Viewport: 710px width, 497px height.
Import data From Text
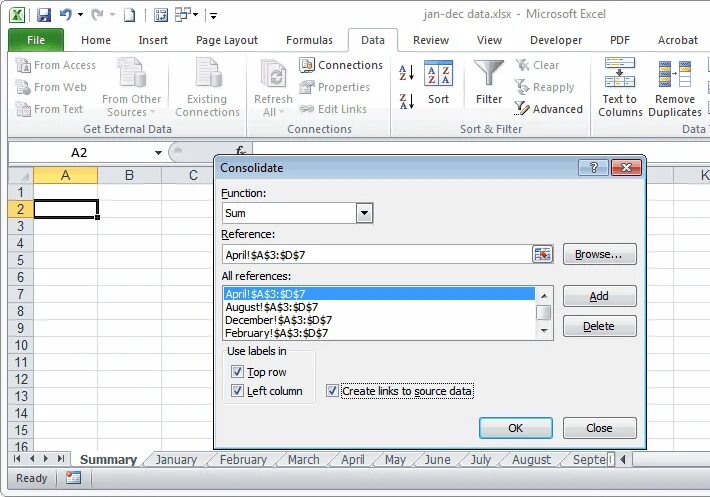coord(49,109)
